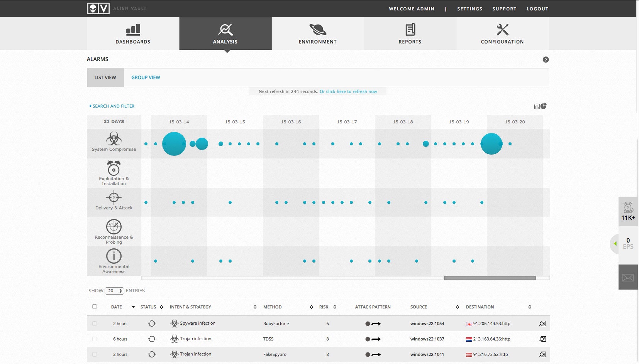
Task: Check the box for the FakeSpypro row
Action: pyautogui.click(x=95, y=354)
